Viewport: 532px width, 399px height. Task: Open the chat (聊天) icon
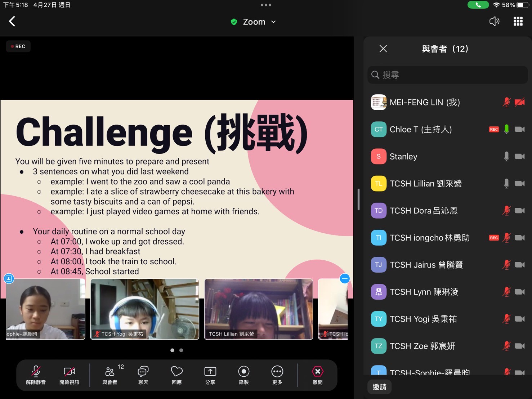coord(143,375)
